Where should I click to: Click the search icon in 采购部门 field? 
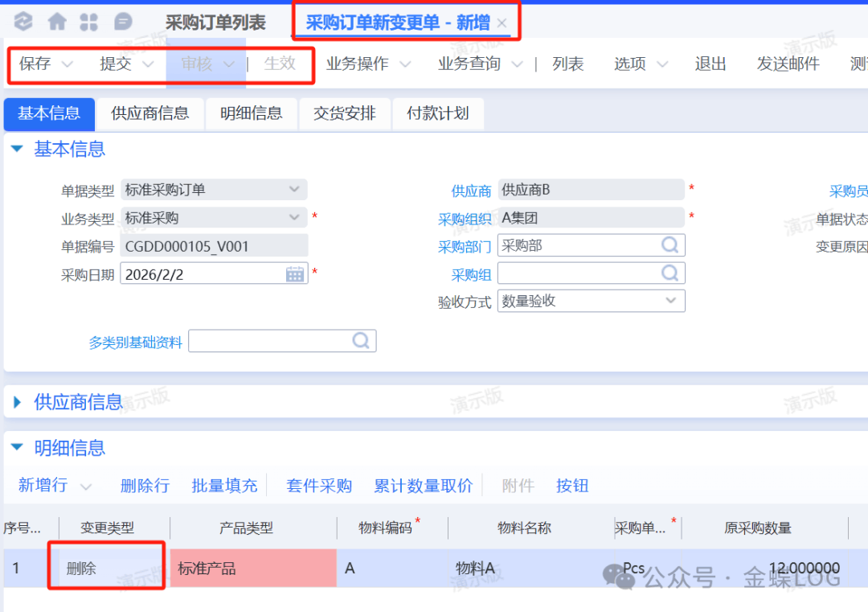[x=669, y=245]
